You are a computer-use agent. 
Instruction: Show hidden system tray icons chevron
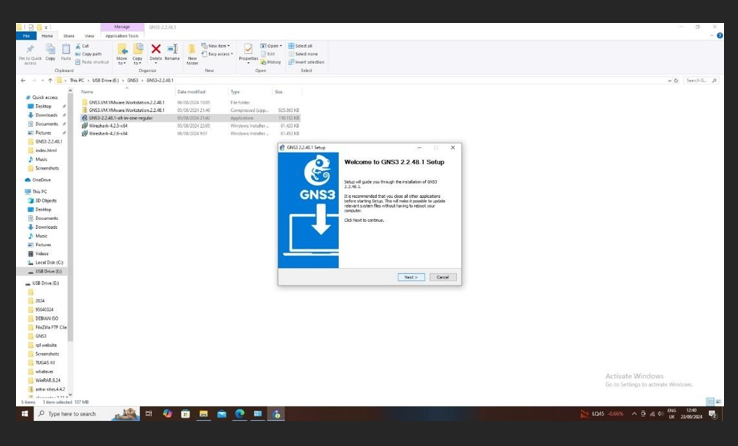tap(634, 414)
